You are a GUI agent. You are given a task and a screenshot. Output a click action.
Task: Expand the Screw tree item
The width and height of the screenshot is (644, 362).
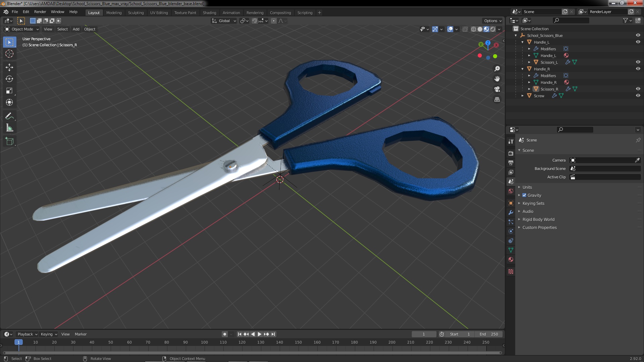click(x=523, y=96)
